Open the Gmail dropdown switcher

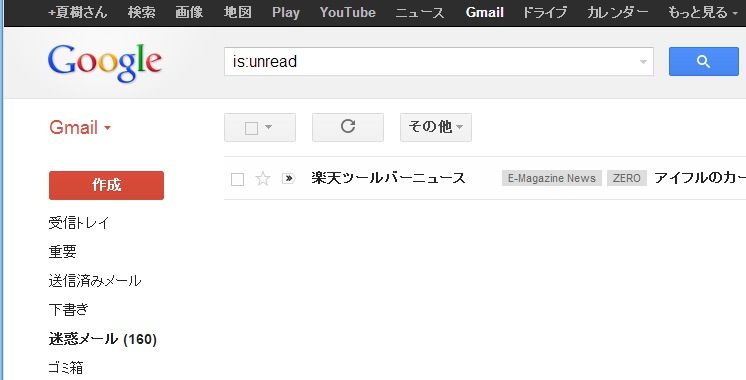pos(79,127)
